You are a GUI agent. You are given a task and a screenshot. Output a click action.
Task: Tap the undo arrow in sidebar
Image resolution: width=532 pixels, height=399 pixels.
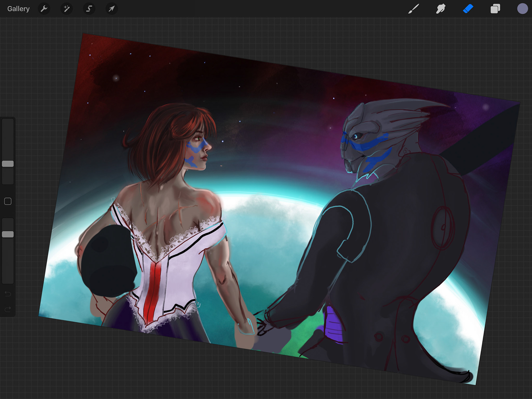coord(8,294)
